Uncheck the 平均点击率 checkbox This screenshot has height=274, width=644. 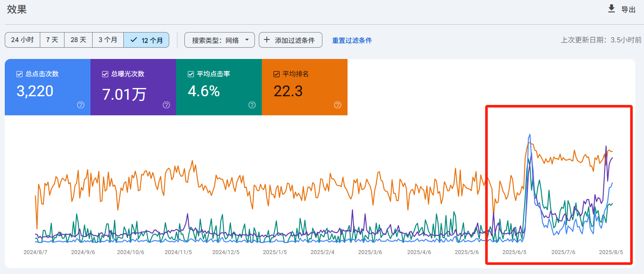pos(190,74)
